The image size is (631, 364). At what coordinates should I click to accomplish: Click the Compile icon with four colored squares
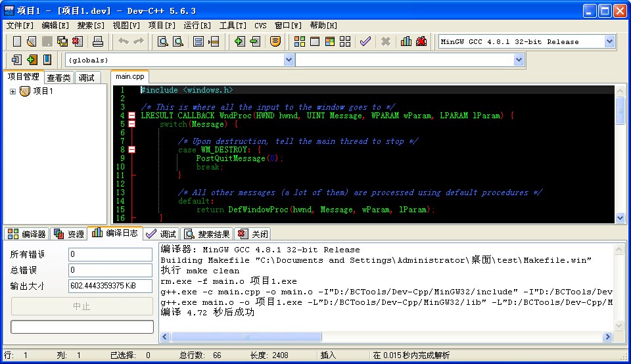300,41
